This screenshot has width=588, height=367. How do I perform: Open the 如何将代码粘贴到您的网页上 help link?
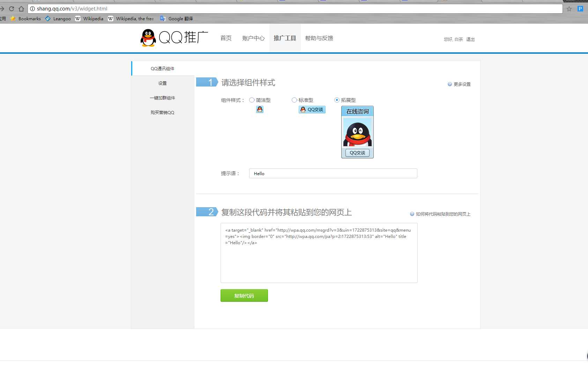pyautogui.click(x=443, y=214)
